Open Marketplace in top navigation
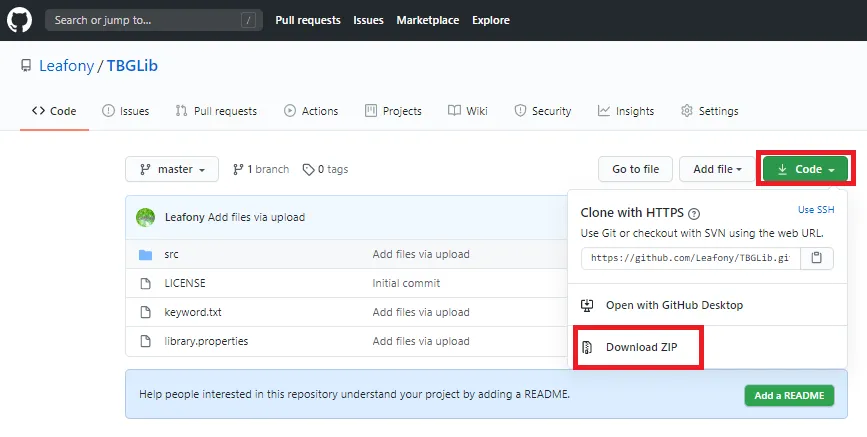The height and width of the screenshot is (437, 867). pyautogui.click(x=427, y=20)
